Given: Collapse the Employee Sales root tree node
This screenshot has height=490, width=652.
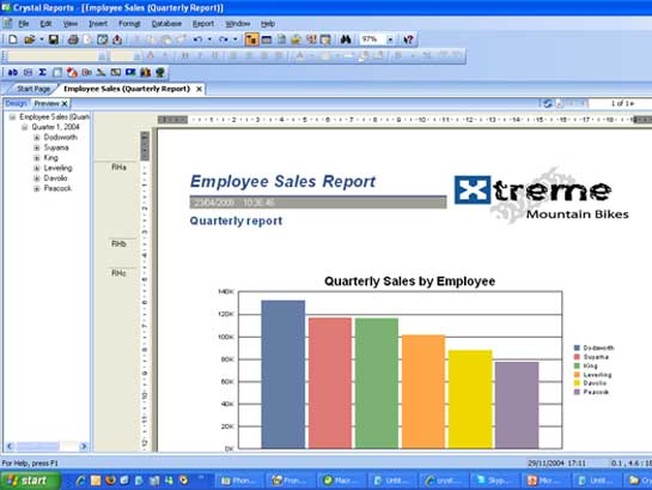Looking at the screenshot, I should click(12, 117).
